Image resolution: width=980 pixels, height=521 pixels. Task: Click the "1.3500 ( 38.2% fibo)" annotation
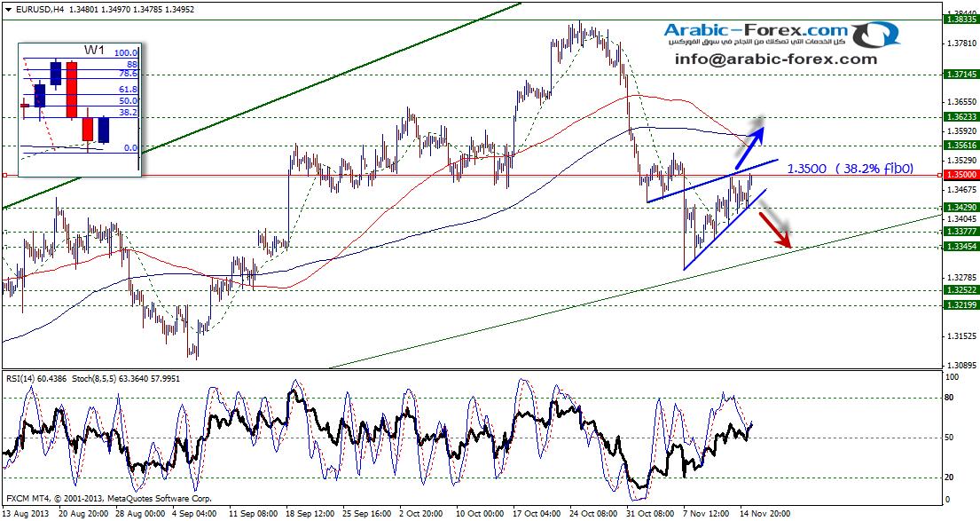point(850,169)
